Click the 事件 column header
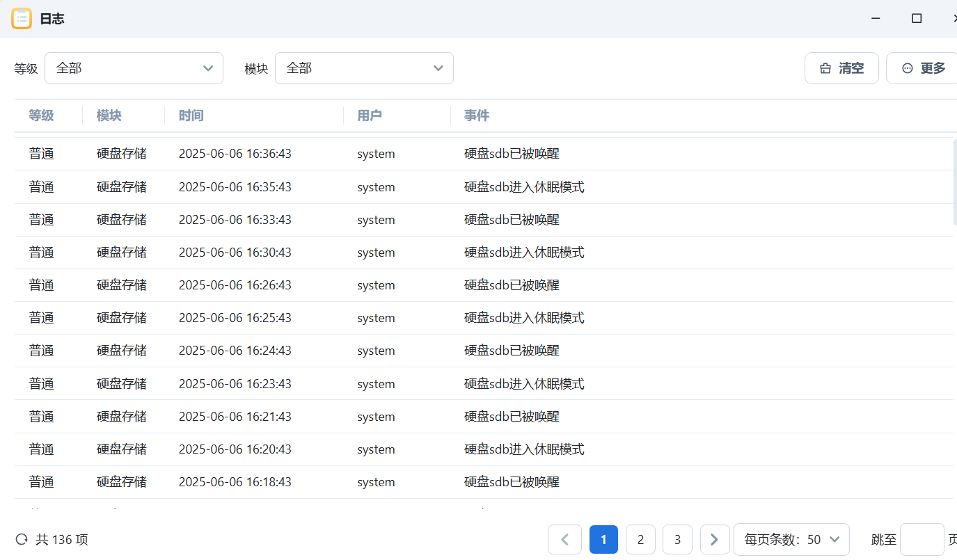 coord(477,115)
